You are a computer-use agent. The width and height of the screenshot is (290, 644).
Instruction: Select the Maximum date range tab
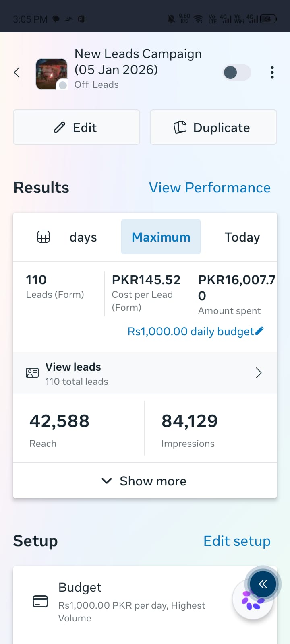(161, 237)
